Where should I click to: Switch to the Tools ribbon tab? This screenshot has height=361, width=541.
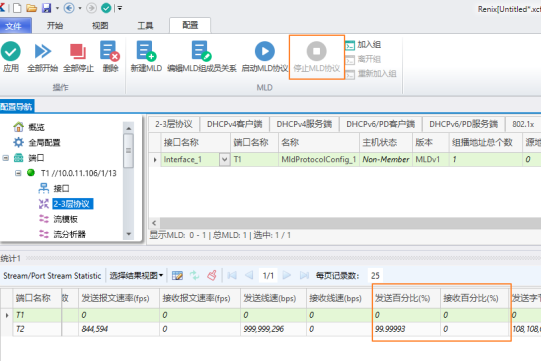click(x=145, y=26)
